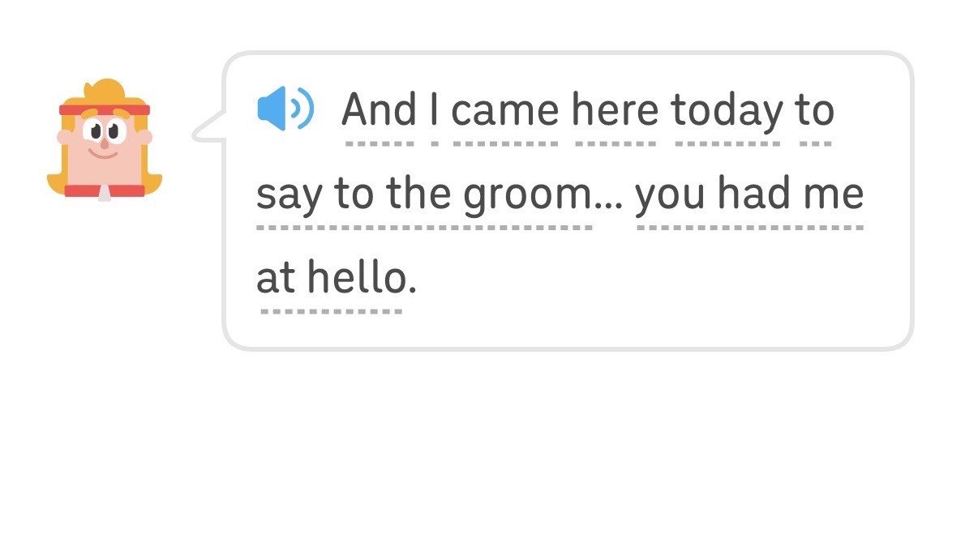The height and width of the screenshot is (560, 978).
Task: Click the dotted underline beneath "at hello"
Action: click(331, 310)
